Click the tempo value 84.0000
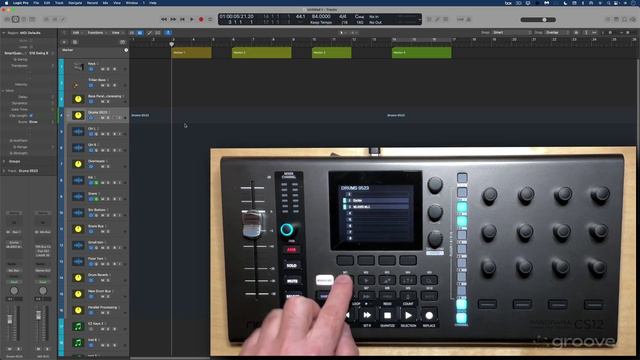640x360 pixels. click(x=321, y=17)
